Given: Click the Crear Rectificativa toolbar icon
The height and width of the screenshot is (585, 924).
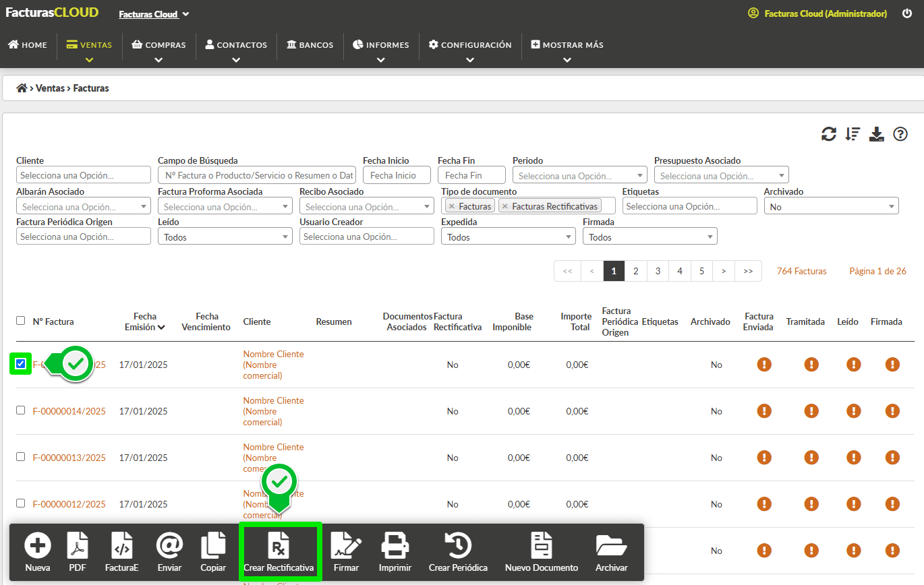Looking at the screenshot, I should [x=279, y=545].
